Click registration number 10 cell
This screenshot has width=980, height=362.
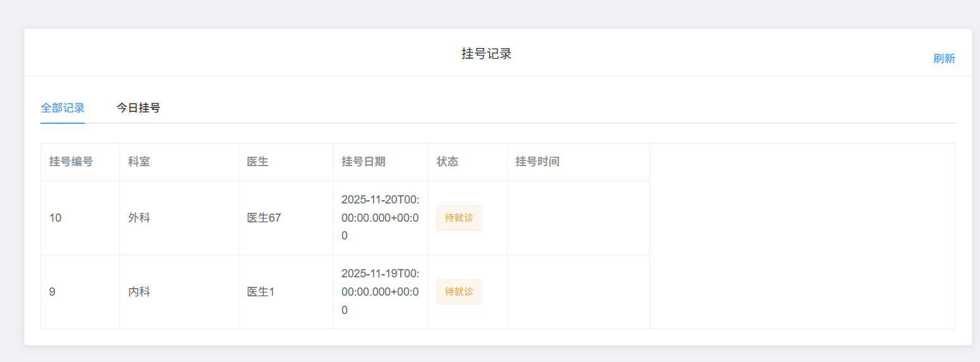pyautogui.click(x=56, y=218)
